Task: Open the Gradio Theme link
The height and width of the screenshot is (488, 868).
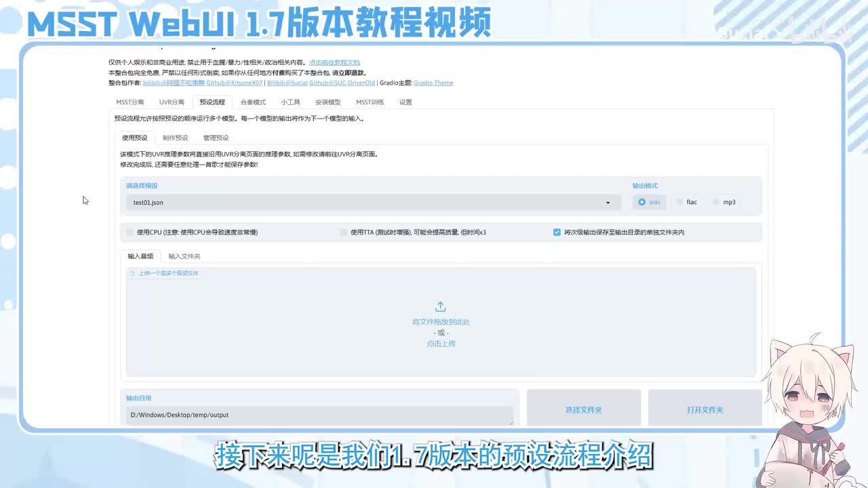Action: click(x=433, y=83)
